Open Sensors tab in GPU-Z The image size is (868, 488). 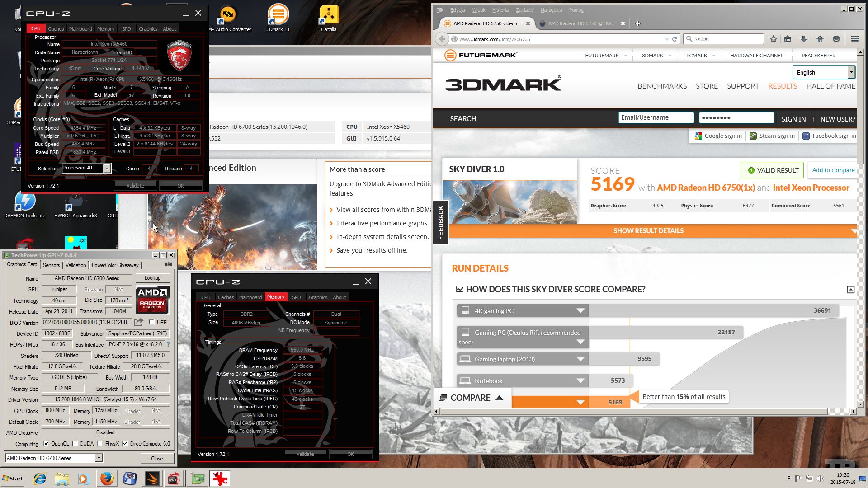coord(51,265)
